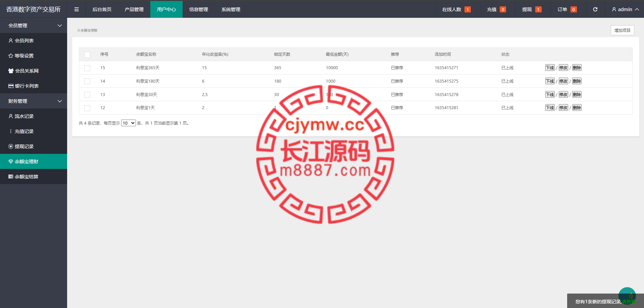This screenshot has width=644, height=308.
Task: Open 银行卡列表 in the sidebar
Action: 34,86
